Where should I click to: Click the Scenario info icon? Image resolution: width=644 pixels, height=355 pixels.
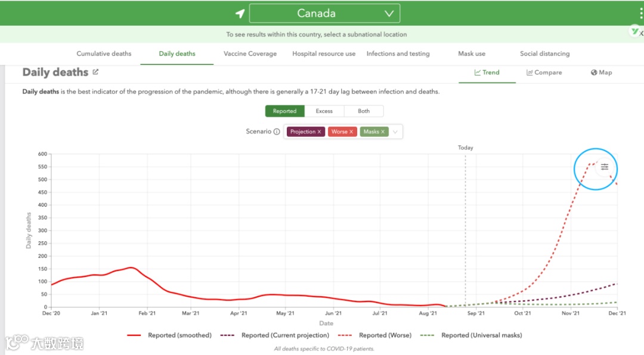pyautogui.click(x=277, y=132)
